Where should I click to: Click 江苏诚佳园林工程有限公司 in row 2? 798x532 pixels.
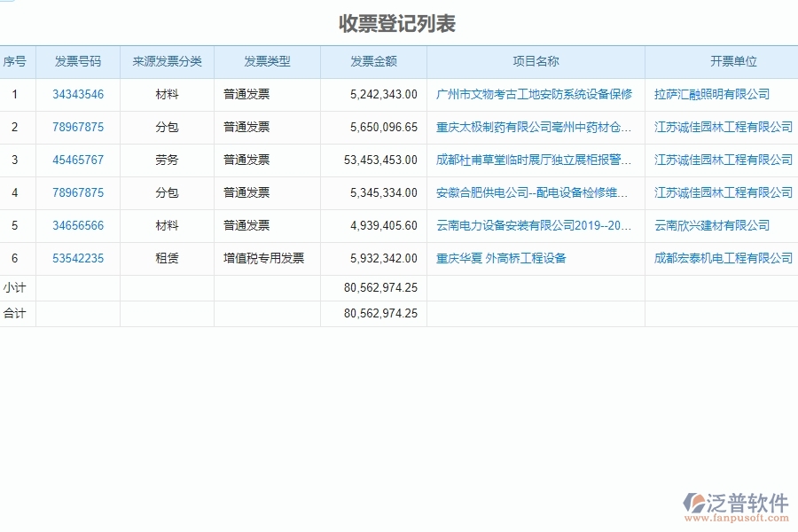click(x=722, y=127)
